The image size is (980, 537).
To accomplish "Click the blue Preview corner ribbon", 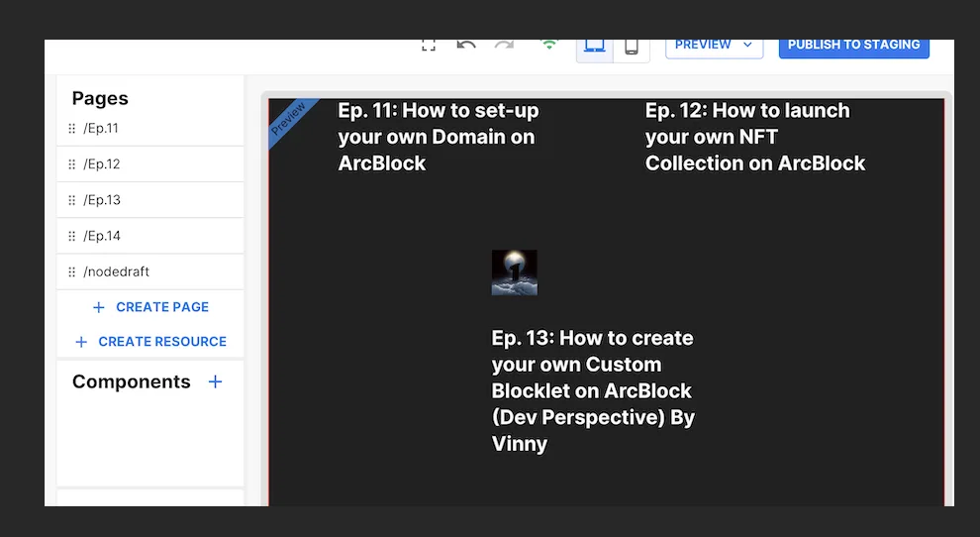I will click(289, 119).
